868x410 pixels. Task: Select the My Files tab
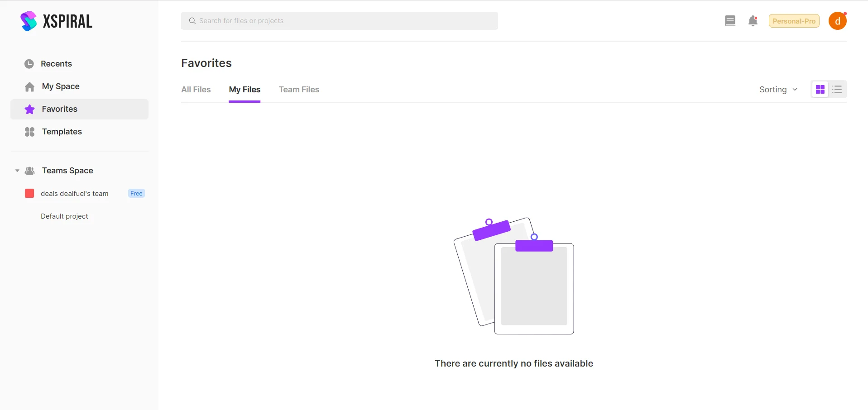coord(245,90)
